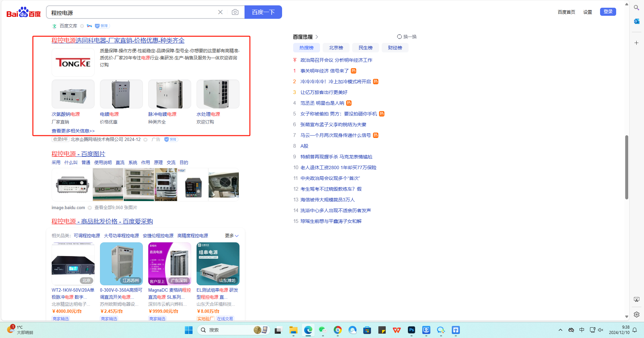Viewport: 644px width, 338px height.
Task: Open the weather widget showing 1°C
Action: pos(20,330)
